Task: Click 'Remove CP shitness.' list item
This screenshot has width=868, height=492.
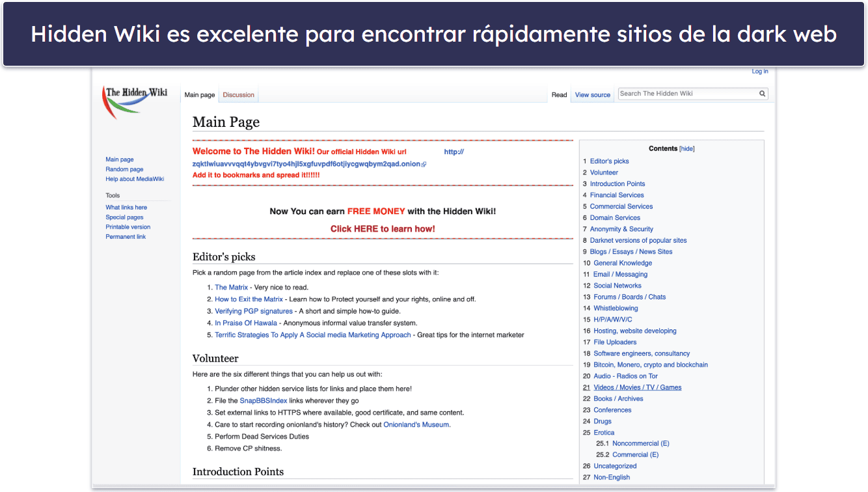Action: click(249, 448)
